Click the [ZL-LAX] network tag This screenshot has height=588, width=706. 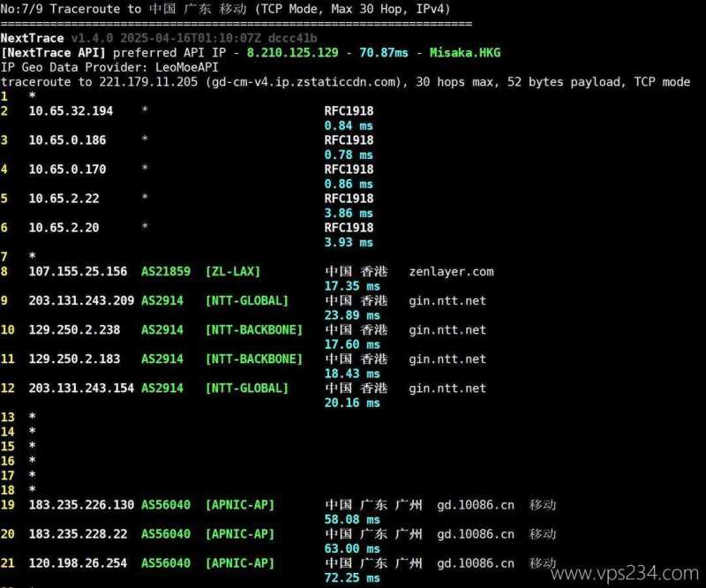[x=233, y=272]
